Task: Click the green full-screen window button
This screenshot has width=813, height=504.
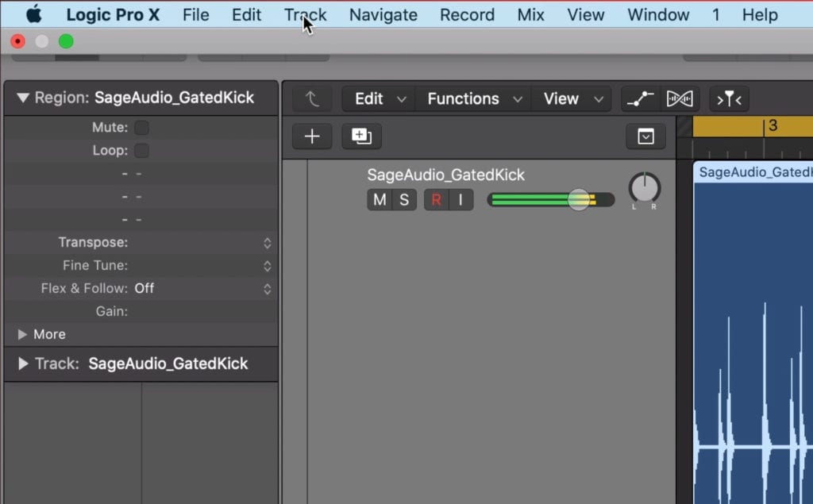Action: click(66, 41)
